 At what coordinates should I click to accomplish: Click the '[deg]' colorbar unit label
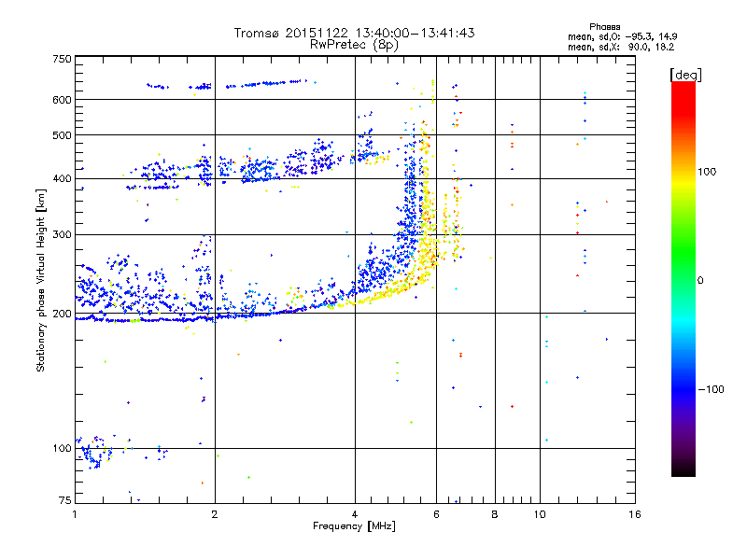tap(685, 75)
